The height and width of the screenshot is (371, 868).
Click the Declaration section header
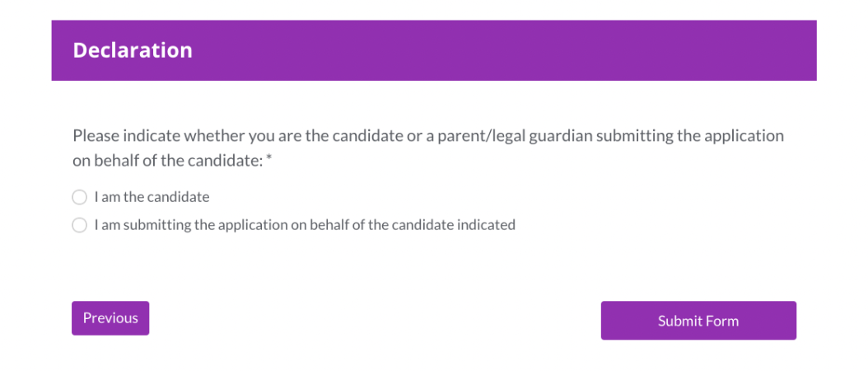coord(133,50)
